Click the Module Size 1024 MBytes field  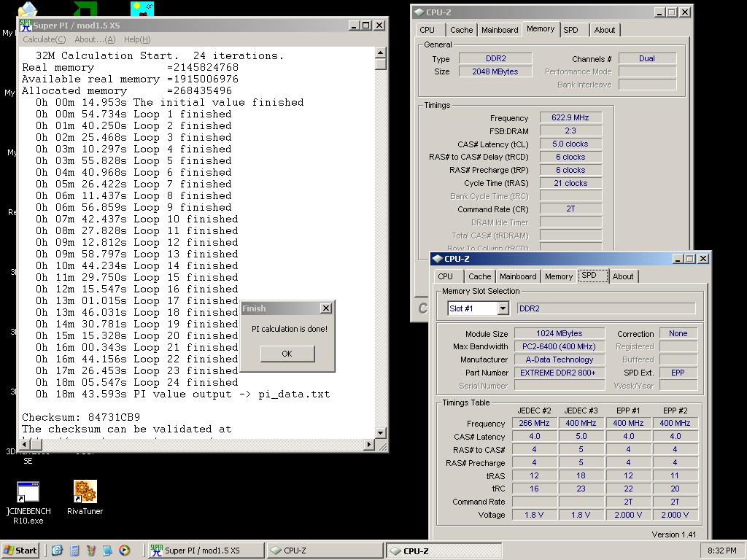560,333
